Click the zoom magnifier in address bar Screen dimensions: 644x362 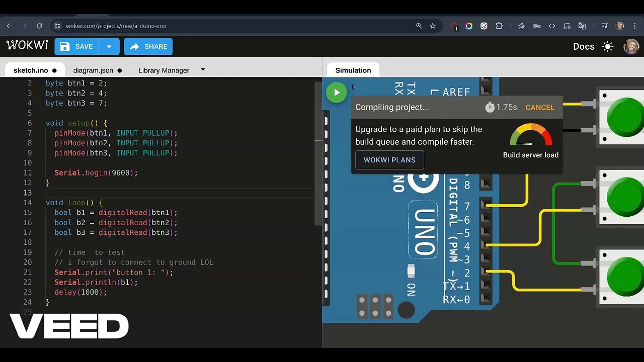click(x=419, y=26)
